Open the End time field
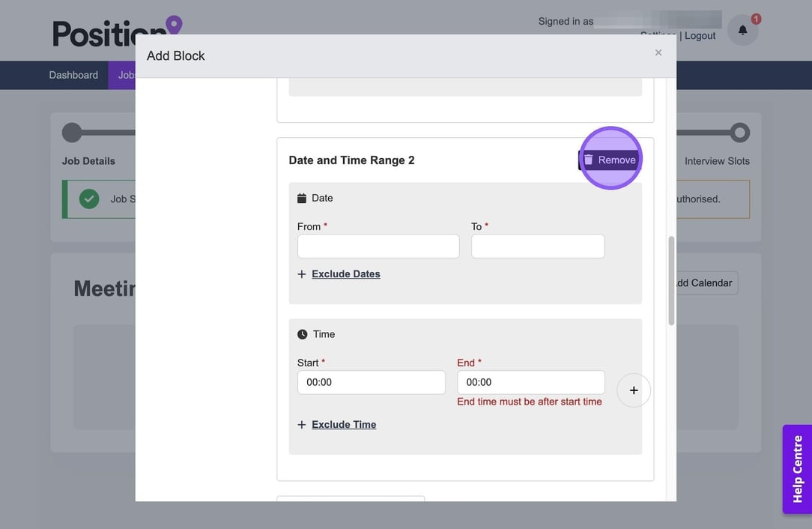The image size is (812, 529). [530, 382]
